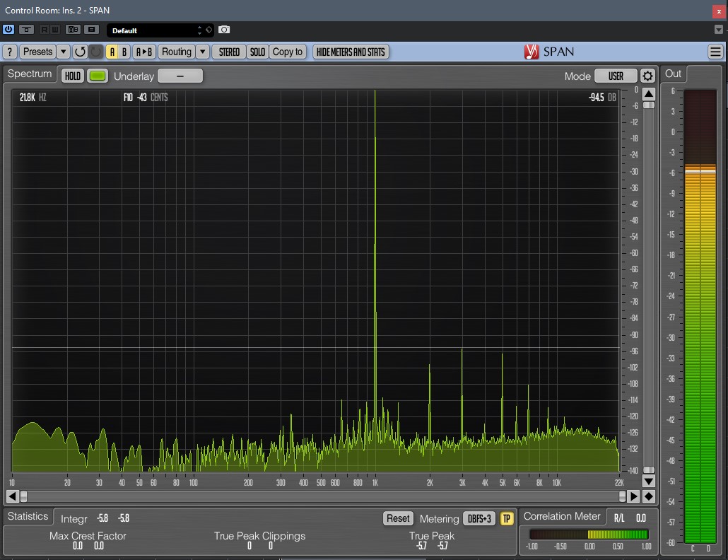The height and width of the screenshot is (560, 728).
Task: Click the right frequency range slider handle
Action: pyautogui.click(x=622, y=496)
